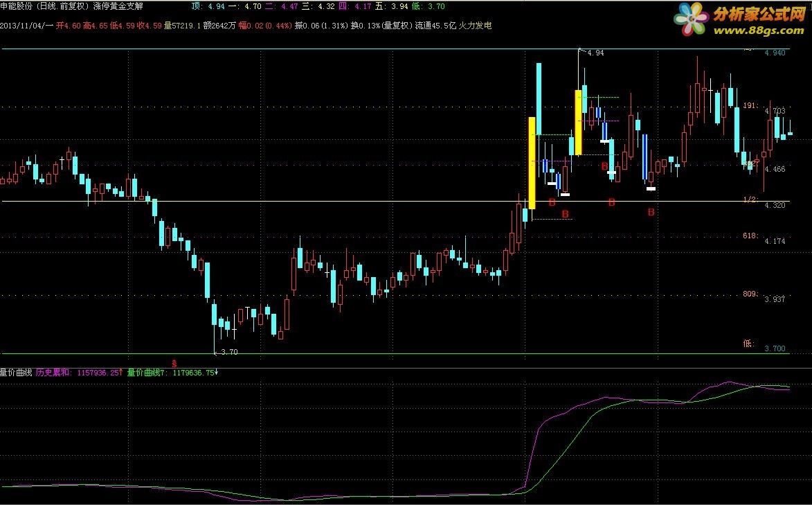
Task: Select the 振0.06(1.31%) amplitude value
Action: tap(322, 26)
